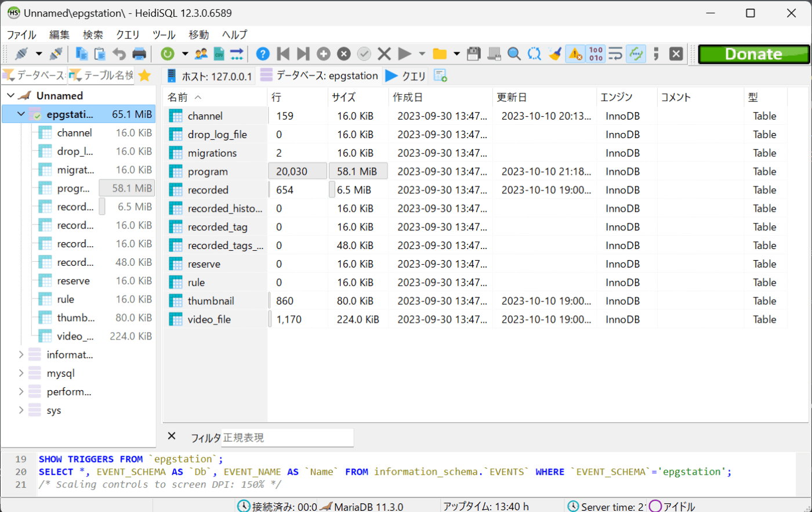Click the Donate button

tap(753, 54)
